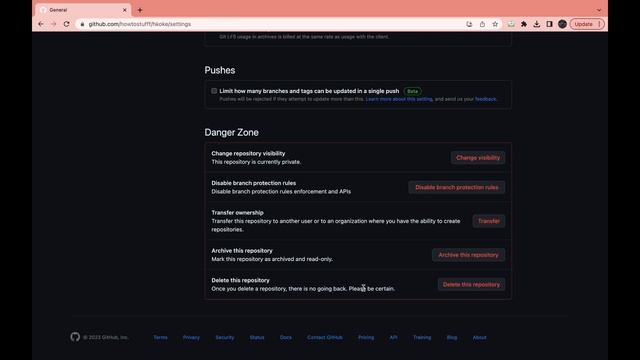Image resolution: width=640 pixels, height=360 pixels.
Task: Open the Pricing footer link
Action: (x=366, y=338)
